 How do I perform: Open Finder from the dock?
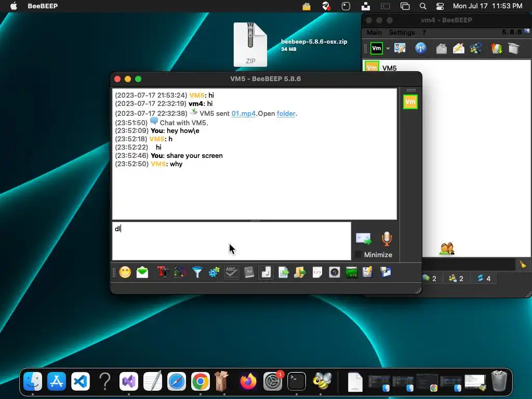click(x=33, y=381)
